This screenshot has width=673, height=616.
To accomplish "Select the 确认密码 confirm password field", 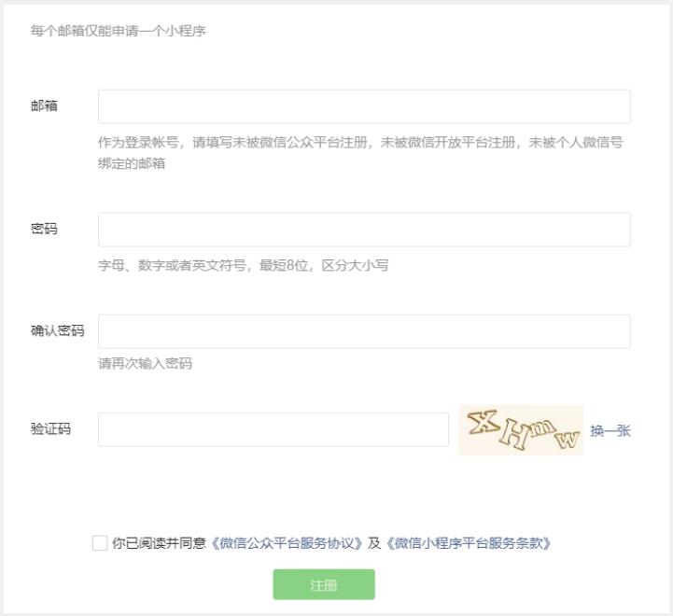I will [364, 331].
